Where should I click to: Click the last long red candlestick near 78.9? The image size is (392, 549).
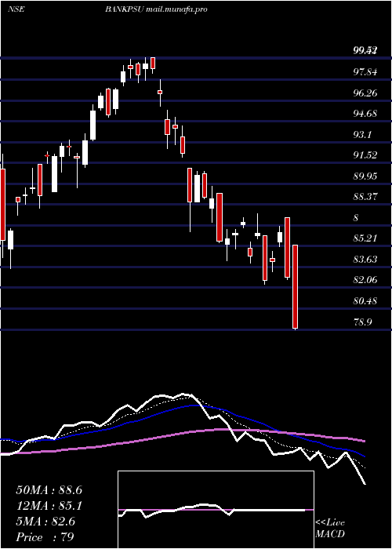(295, 286)
